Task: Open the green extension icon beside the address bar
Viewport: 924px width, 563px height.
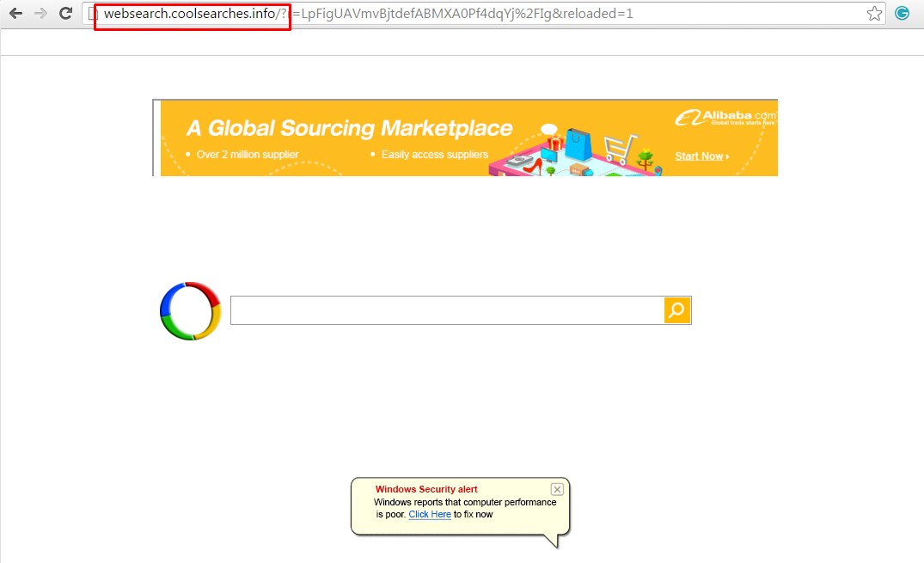Action: coord(902,13)
